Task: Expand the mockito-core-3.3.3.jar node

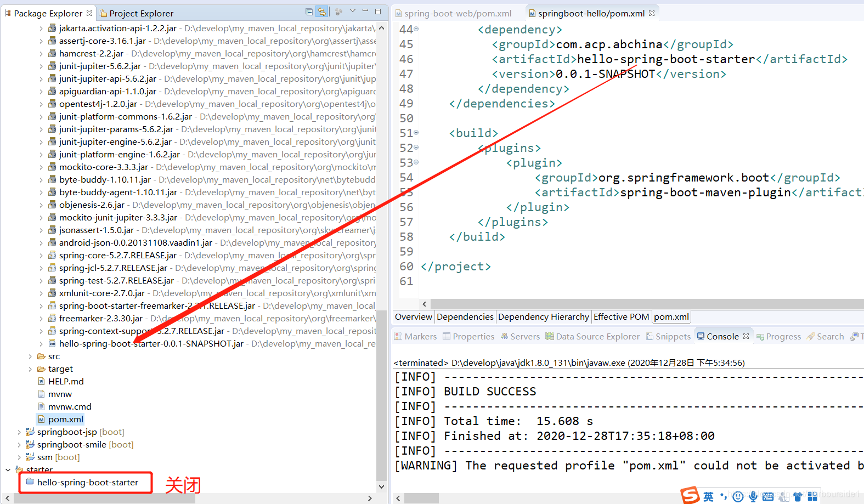Action: pos(41,167)
